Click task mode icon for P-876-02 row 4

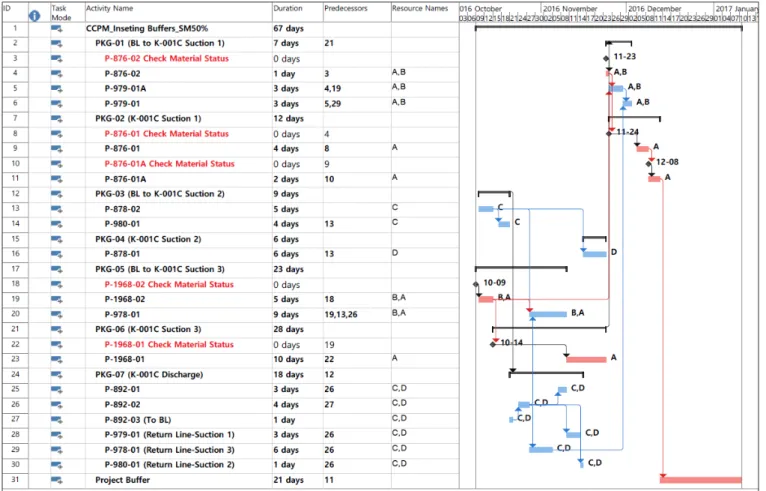pyautogui.click(x=57, y=74)
